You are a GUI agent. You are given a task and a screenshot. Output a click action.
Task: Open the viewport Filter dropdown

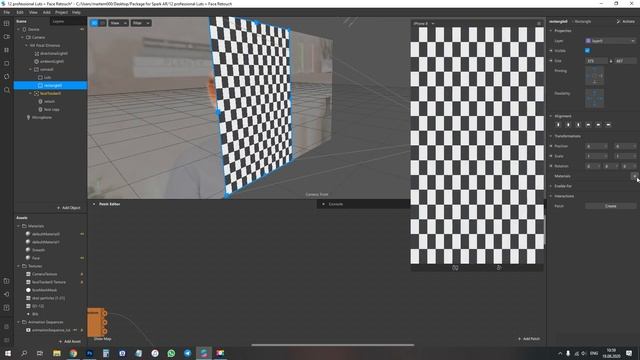tap(141, 23)
